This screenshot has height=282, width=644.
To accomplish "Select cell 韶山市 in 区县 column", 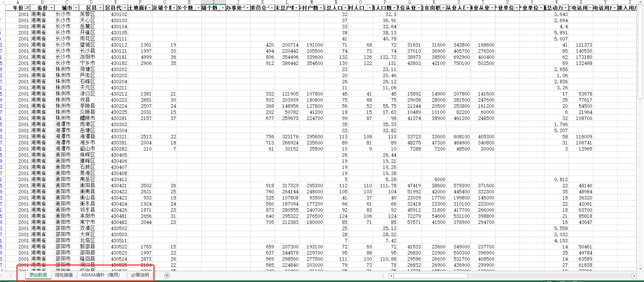I will (x=91, y=149).
